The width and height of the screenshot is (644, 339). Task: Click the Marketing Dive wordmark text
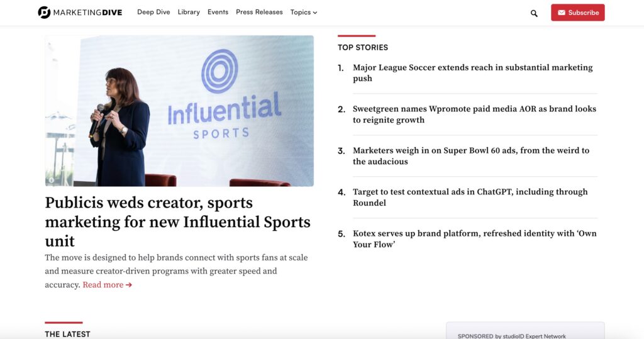point(87,13)
